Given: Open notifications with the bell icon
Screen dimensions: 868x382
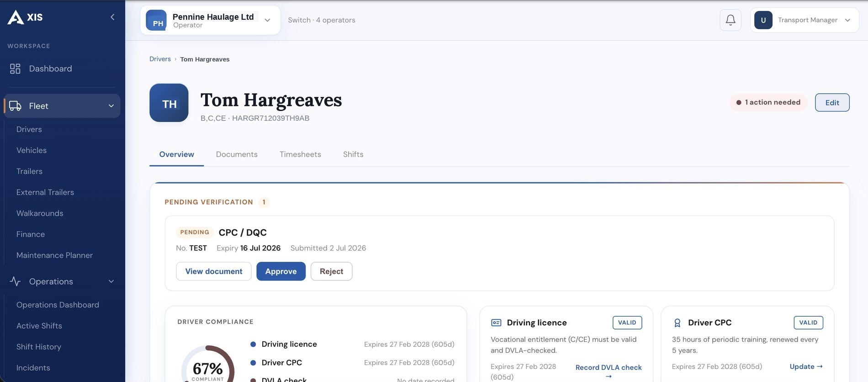Looking at the screenshot, I should point(730,20).
